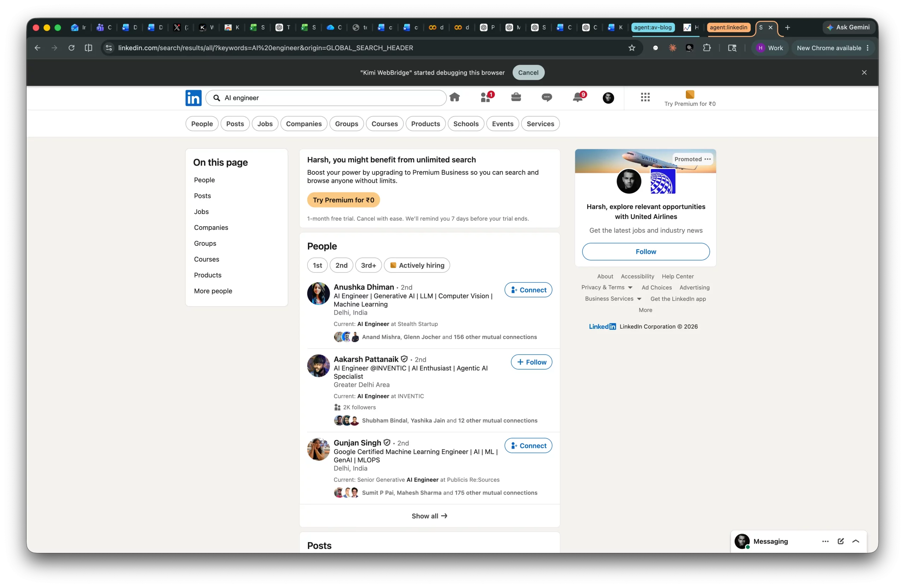Expand Business Services dropdown

[613, 298]
